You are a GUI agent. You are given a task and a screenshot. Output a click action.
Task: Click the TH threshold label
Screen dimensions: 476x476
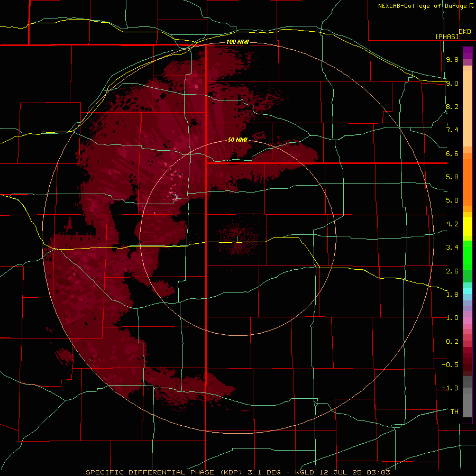point(454,411)
